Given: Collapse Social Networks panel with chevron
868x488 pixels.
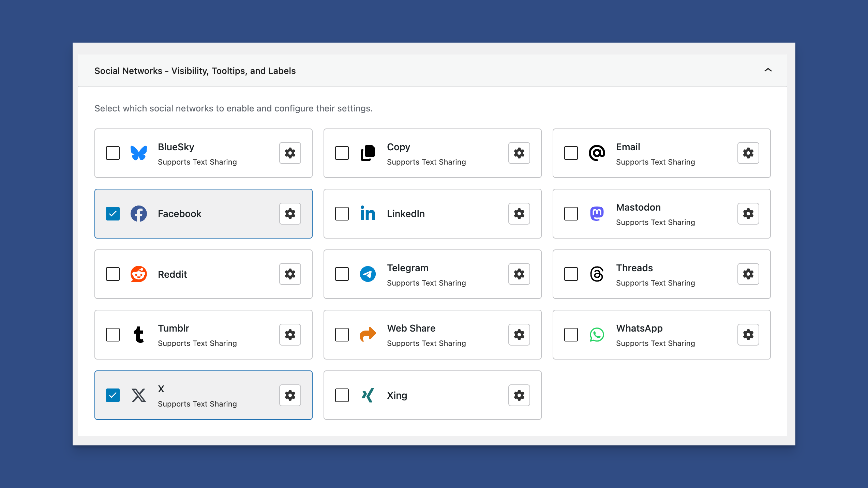Looking at the screenshot, I should click(x=768, y=70).
